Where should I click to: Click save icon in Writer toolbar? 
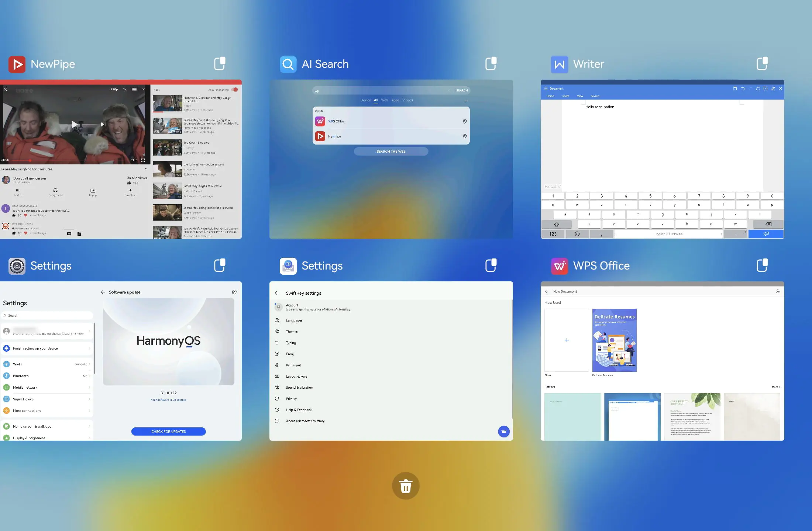coord(735,88)
